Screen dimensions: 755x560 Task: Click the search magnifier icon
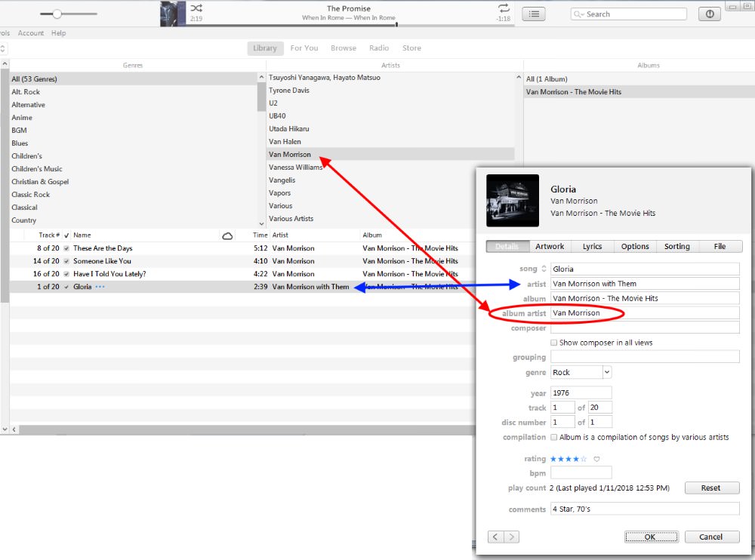click(578, 14)
